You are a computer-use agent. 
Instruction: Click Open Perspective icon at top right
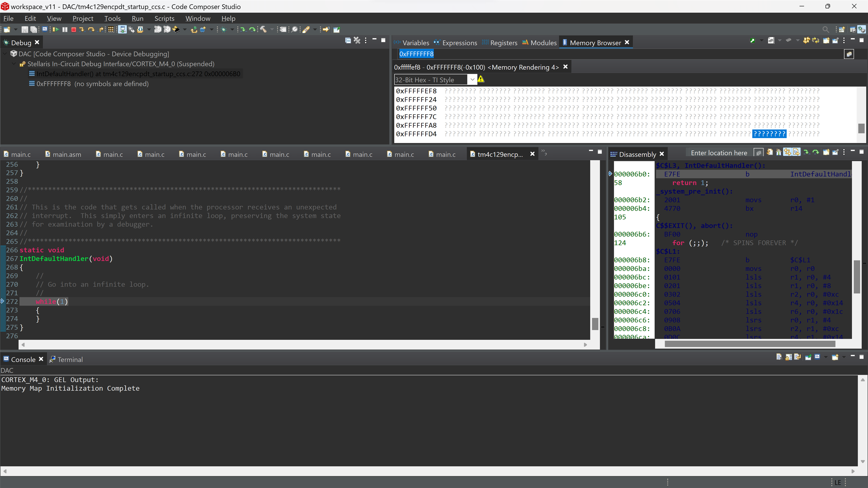[x=842, y=30]
